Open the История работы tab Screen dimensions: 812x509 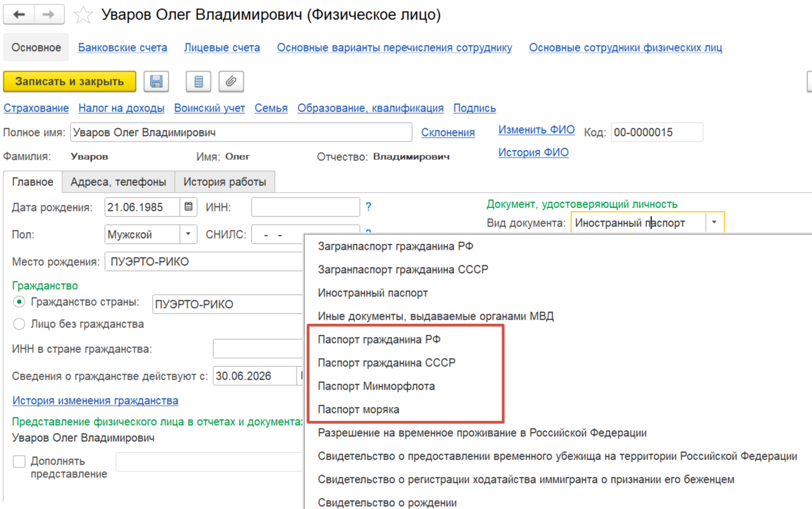225,182
